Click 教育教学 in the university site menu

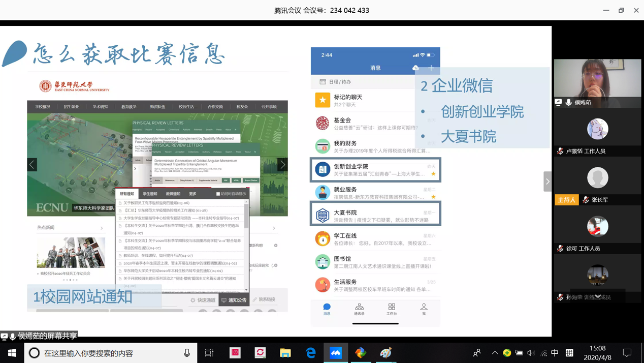click(129, 107)
